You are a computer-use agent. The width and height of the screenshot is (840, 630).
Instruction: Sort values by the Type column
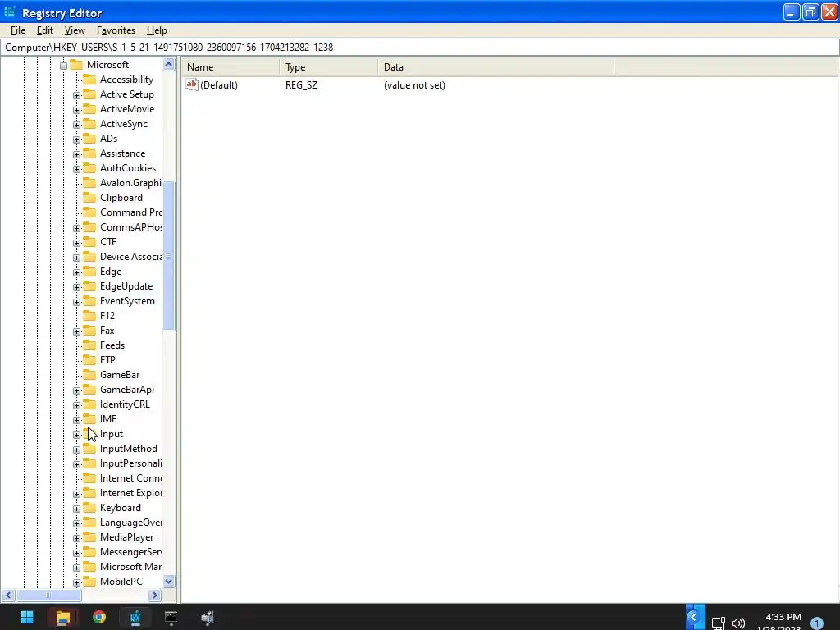(328, 67)
